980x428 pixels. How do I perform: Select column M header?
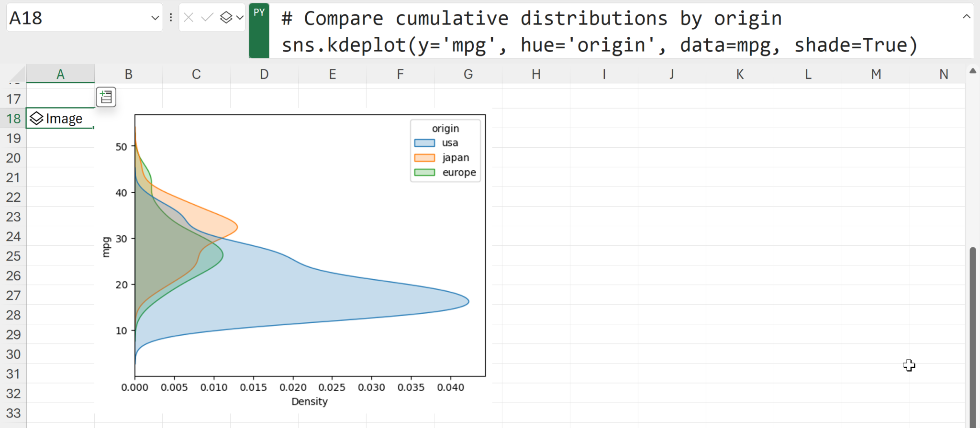coord(876,74)
